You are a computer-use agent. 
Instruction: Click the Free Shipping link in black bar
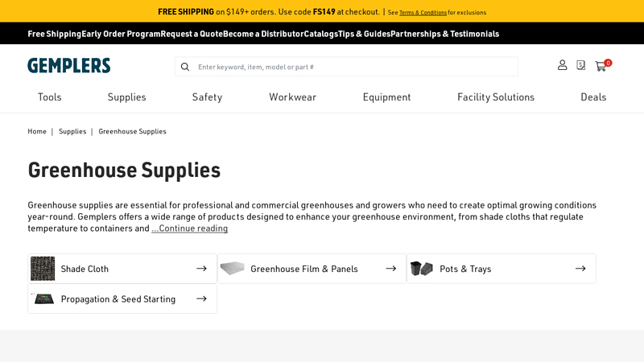pyautogui.click(x=55, y=34)
